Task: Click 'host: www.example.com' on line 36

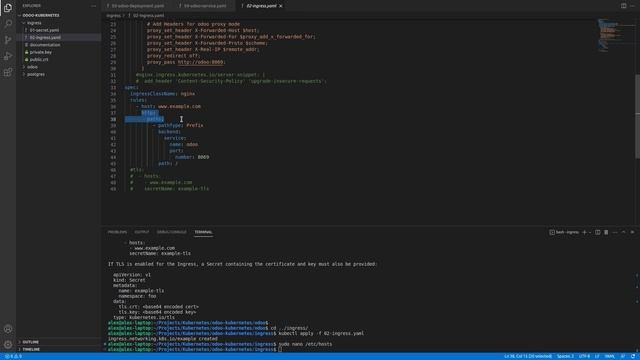Action: coord(171,107)
